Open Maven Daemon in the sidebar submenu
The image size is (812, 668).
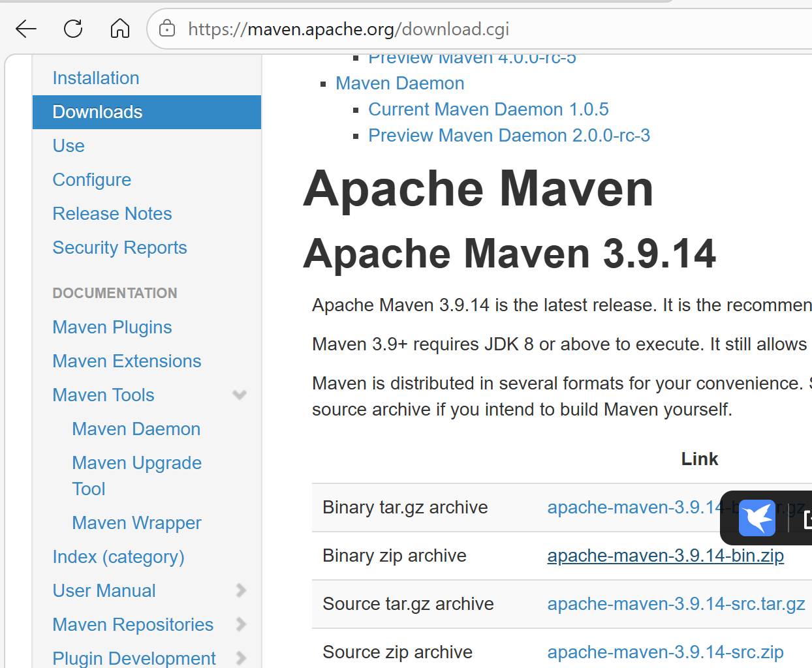[x=136, y=429]
